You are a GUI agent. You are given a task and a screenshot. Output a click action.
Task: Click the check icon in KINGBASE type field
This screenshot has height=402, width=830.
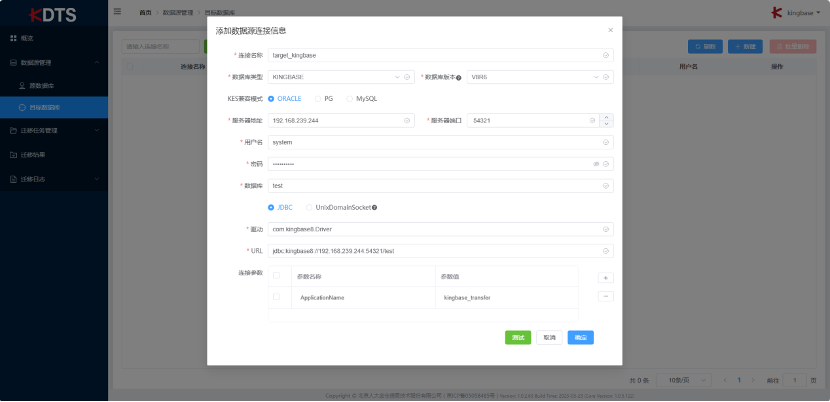(407, 77)
